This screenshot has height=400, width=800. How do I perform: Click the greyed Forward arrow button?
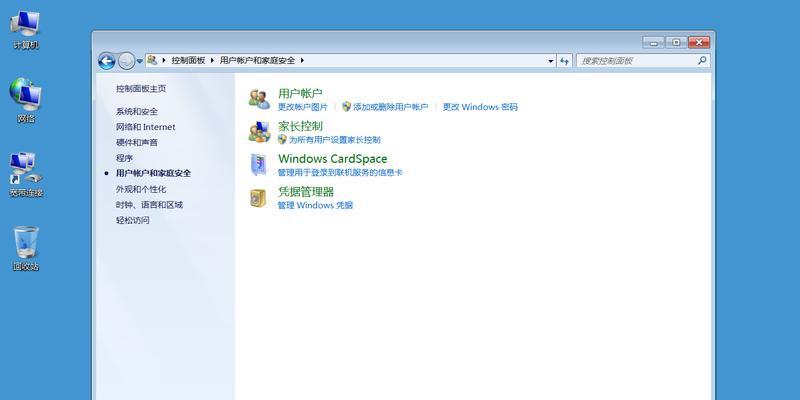coord(126,61)
